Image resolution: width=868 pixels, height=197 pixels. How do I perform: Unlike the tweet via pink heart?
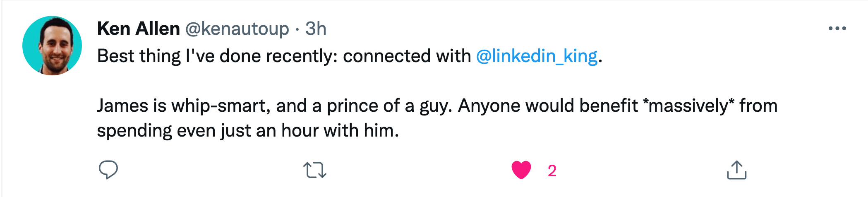pos(521,170)
